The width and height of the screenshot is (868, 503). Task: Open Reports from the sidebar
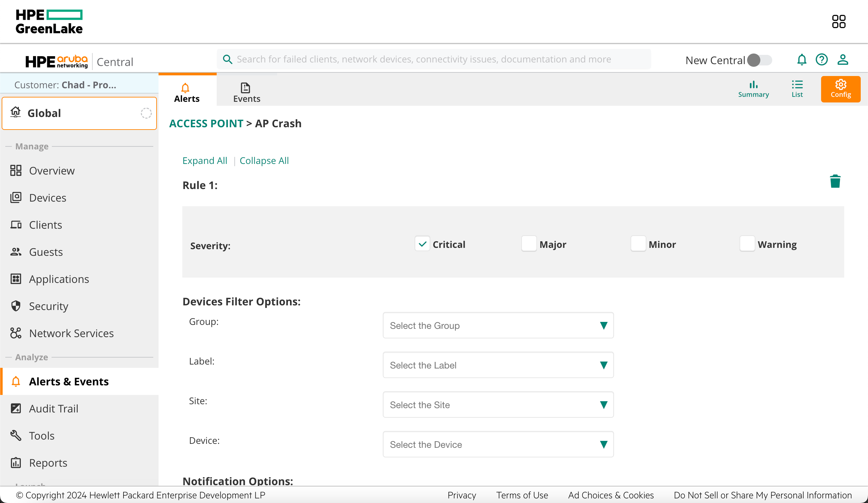[x=48, y=463]
